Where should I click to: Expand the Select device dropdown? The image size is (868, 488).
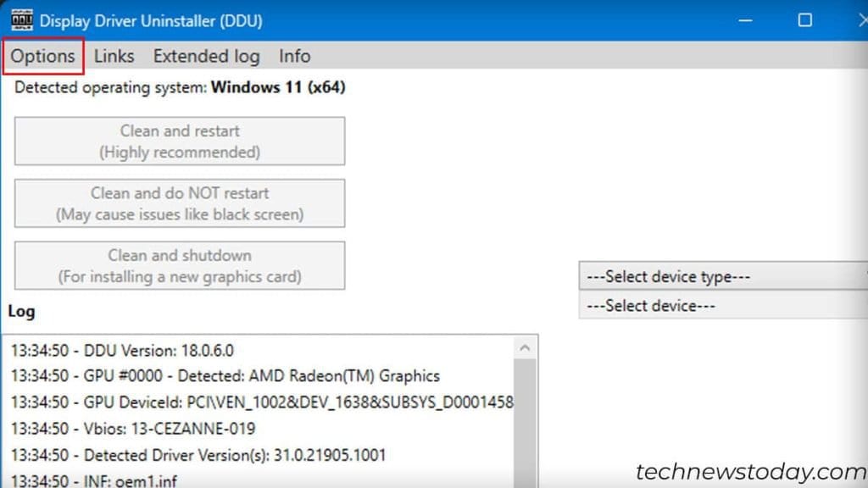722,306
